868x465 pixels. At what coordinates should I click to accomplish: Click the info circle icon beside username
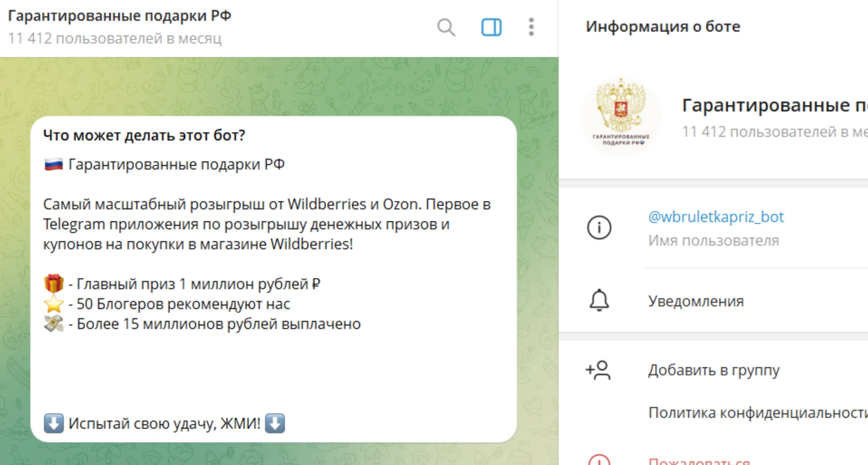coord(599,228)
